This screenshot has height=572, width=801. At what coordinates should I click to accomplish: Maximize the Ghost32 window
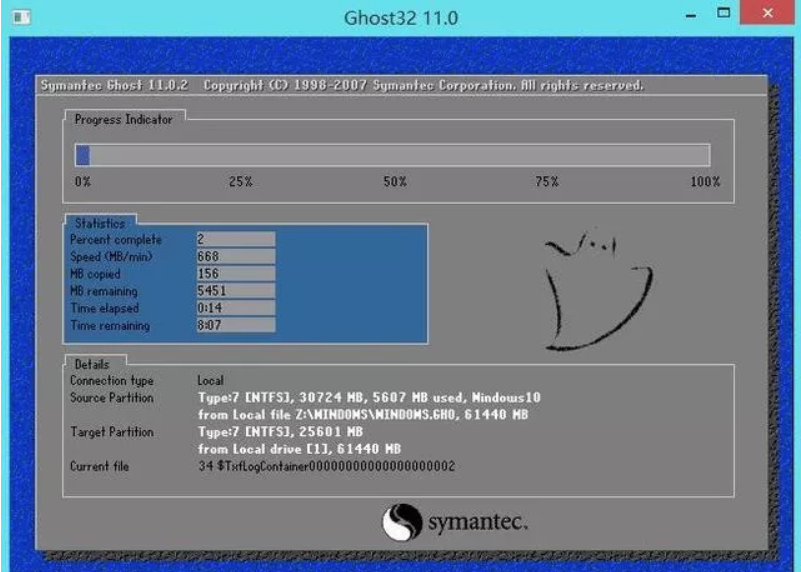723,15
